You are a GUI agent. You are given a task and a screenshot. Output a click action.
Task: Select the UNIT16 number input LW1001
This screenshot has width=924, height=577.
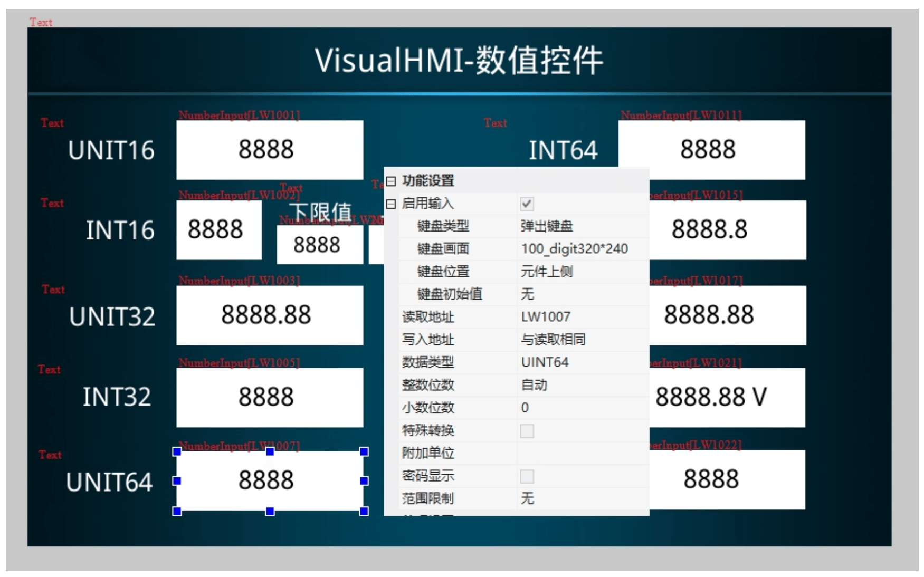tap(269, 150)
